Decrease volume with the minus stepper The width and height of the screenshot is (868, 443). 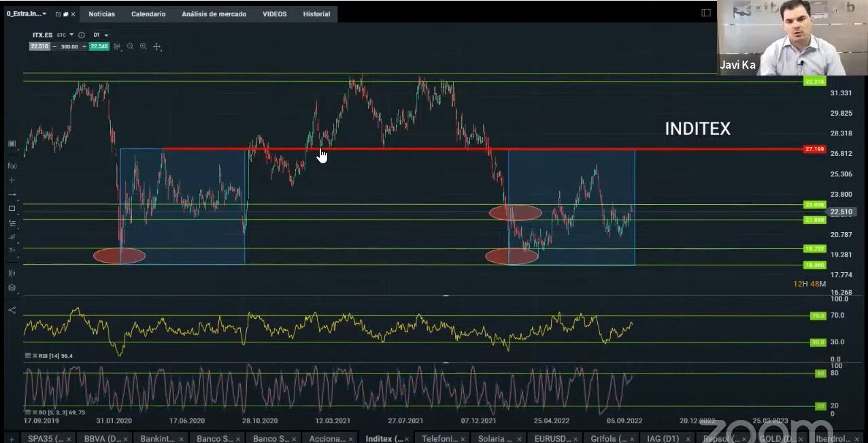click(x=54, y=46)
